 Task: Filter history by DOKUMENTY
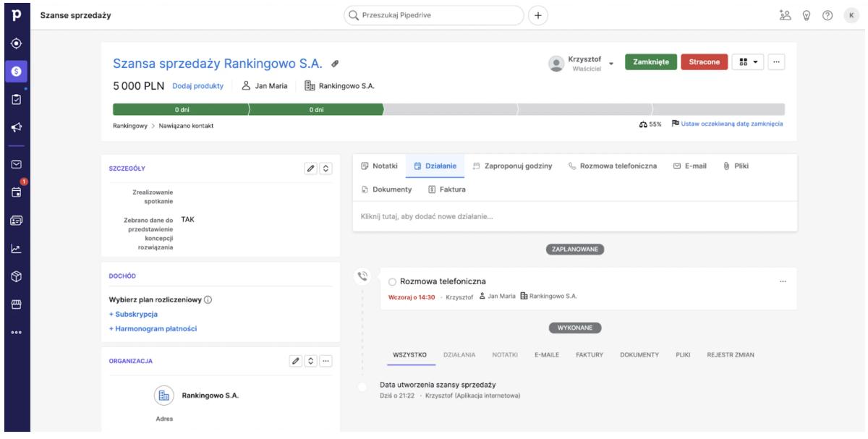tap(639, 354)
